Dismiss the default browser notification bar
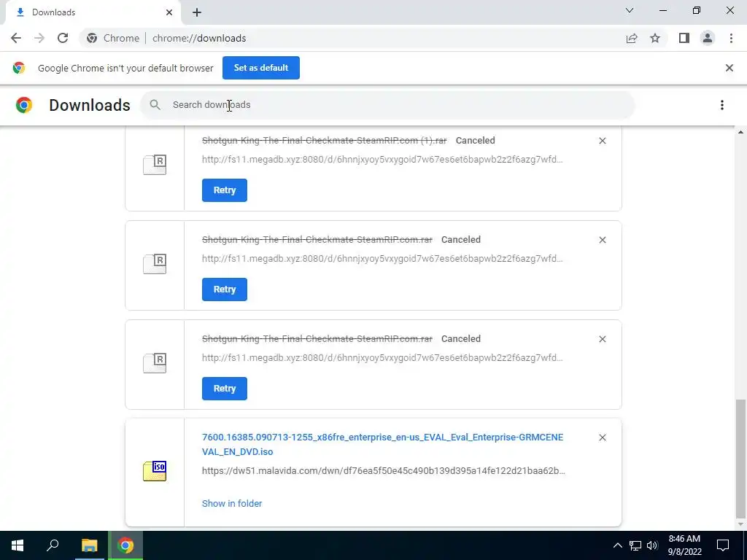Image resolution: width=747 pixels, height=560 pixels. pos(729,68)
